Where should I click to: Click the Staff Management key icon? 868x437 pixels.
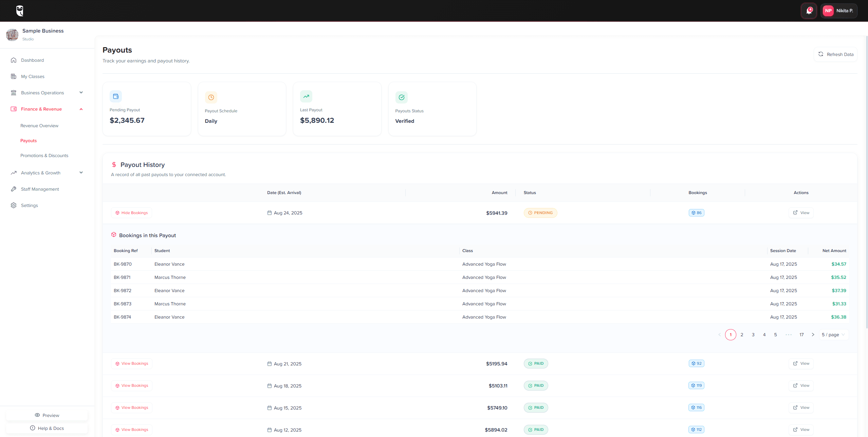13,189
